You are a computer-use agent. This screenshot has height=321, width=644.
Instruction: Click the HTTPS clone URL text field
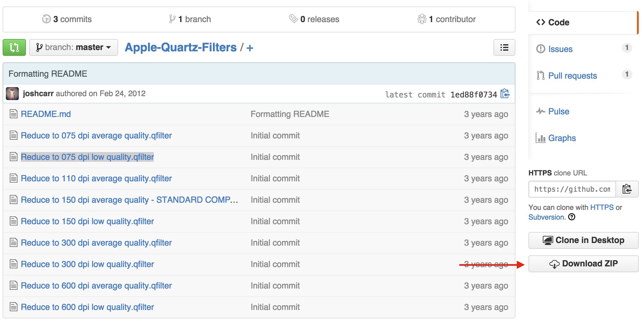[572, 189]
